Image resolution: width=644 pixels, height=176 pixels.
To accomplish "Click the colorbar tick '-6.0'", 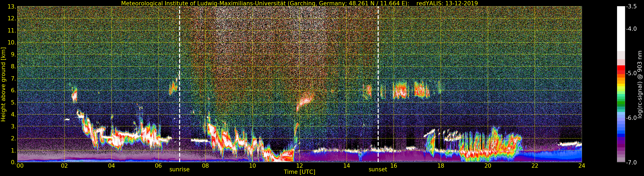I will [x=632, y=118].
